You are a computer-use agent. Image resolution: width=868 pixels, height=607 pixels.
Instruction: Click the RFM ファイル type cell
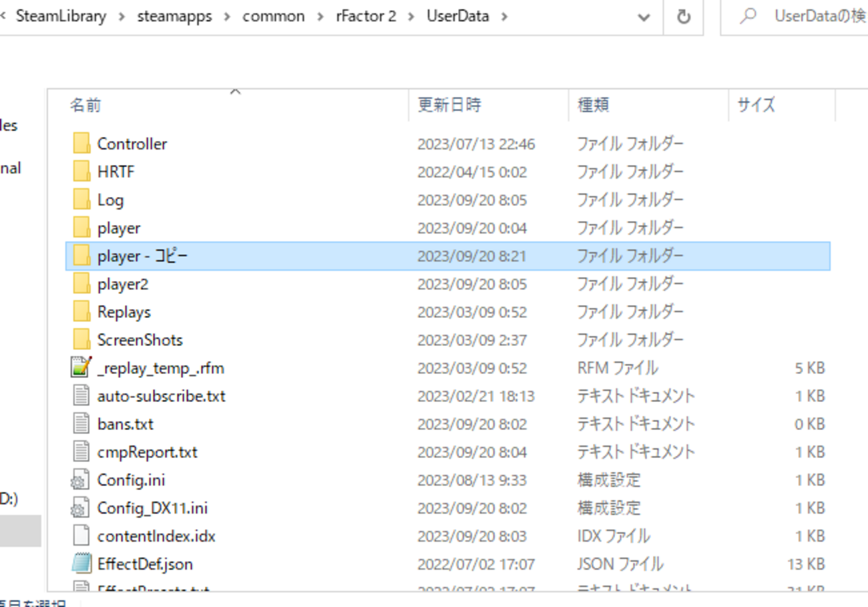(x=618, y=369)
